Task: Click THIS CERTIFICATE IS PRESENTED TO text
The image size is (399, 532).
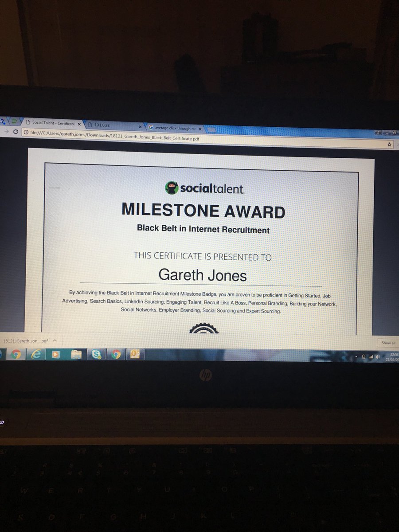Action: [x=203, y=256]
